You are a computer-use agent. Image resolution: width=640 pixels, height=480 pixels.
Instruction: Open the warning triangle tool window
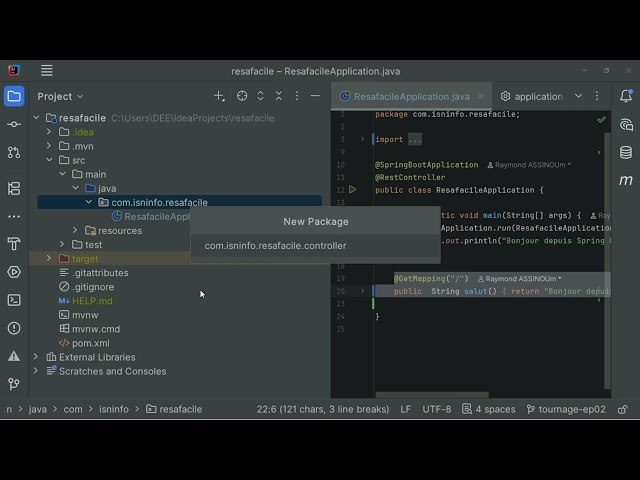click(14, 356)
